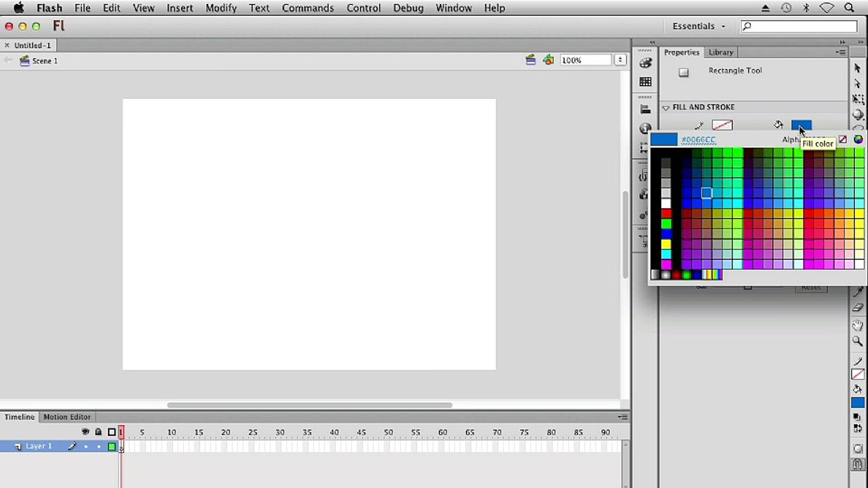
Task: Open the Control menu
Action: click(x=363, y=8)
